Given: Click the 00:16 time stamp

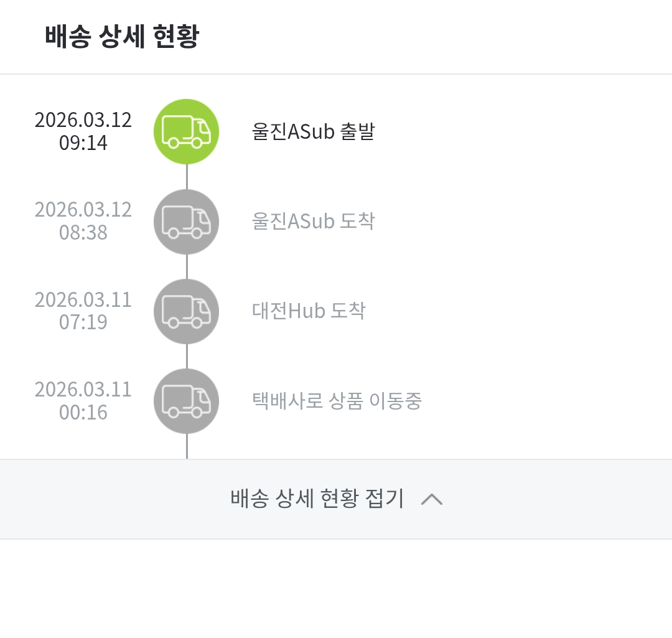Looking at the screenshot, I should point(83,412).
